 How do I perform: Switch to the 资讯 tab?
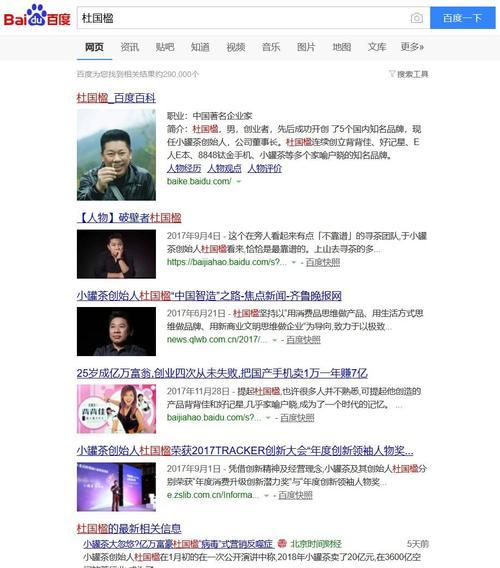point(130,47)
